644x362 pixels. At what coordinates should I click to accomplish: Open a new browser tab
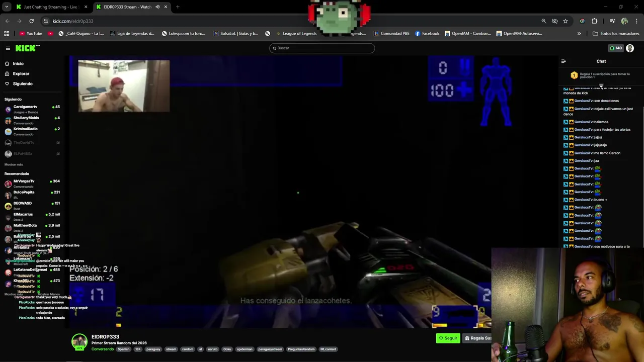pos(178,7)
